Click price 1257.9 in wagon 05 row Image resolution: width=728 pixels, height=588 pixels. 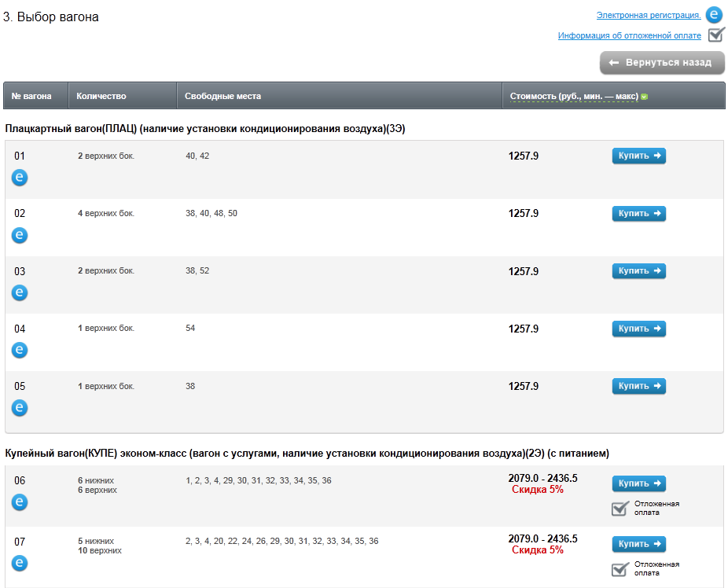click(x=524, y=386)
